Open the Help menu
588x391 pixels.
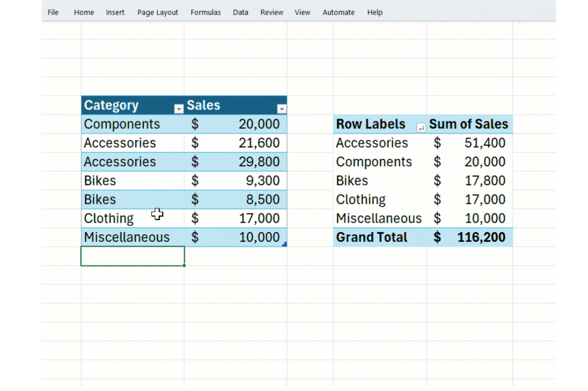[x=374, y=12]
